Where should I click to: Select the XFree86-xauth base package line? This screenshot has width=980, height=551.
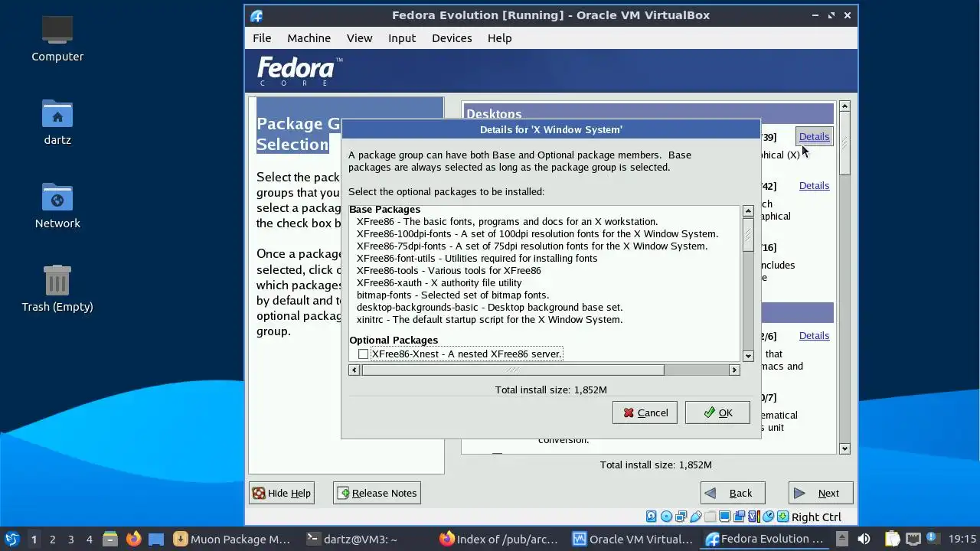439,282
